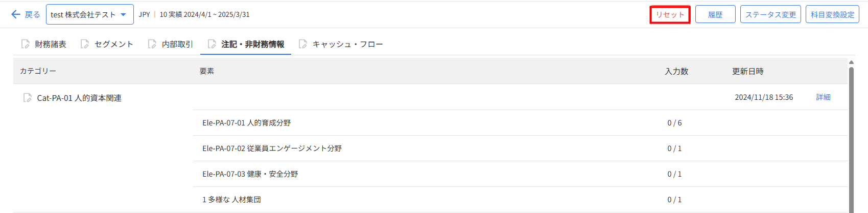Click the セグメント tab document icon
The height and width of the screenshot is (213, 868).
point(85,44)
